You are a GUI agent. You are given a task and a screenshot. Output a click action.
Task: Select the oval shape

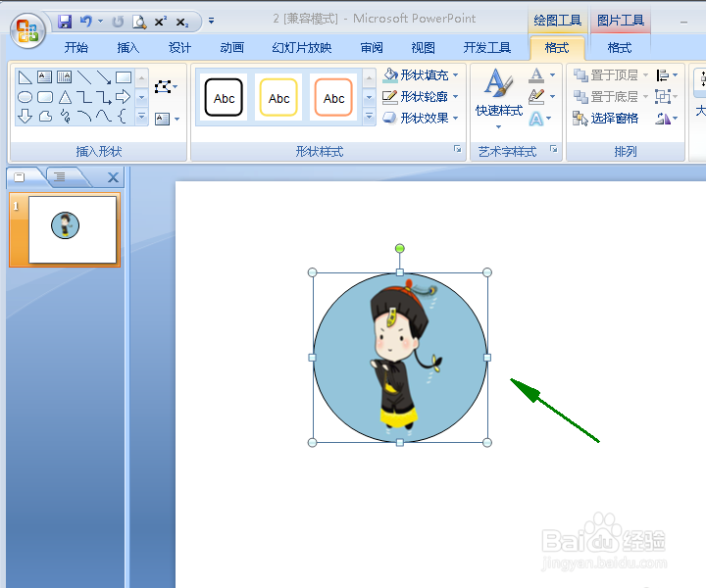pyautogui.click(x=25, y=97)
